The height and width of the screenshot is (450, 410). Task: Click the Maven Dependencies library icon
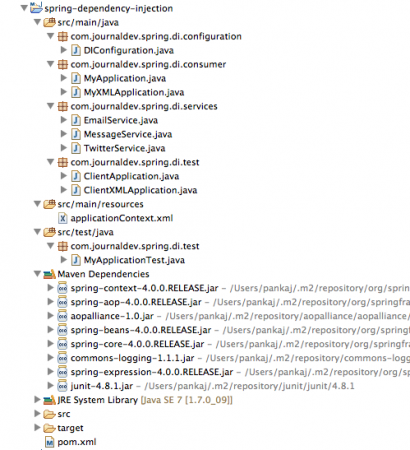tap(49, 274)
